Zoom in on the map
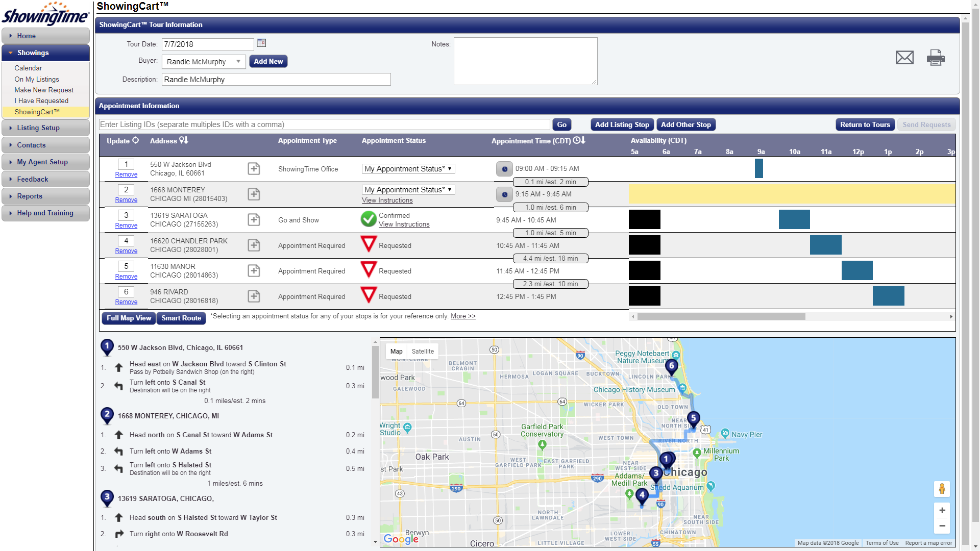 click(942, 510)
